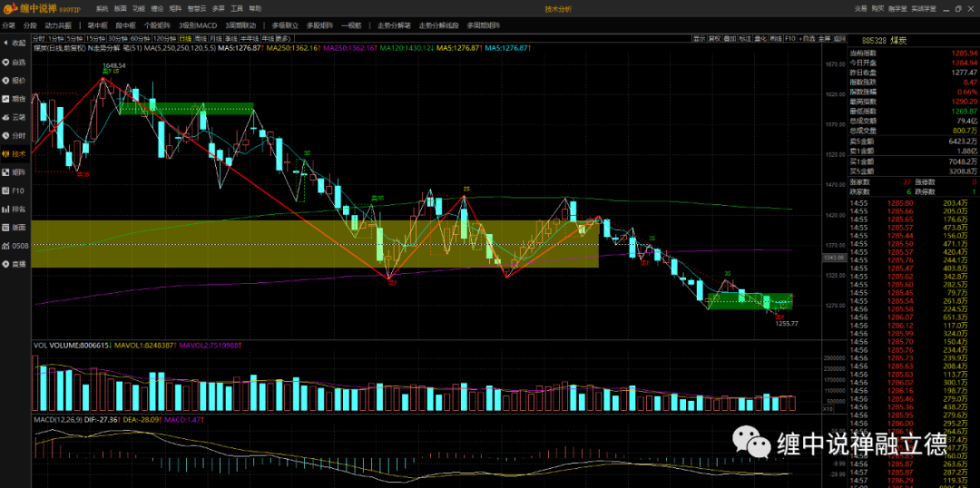The image size is (980, 488).
Task: Open 帮助 menu
Action: click(x=256, y=9)
